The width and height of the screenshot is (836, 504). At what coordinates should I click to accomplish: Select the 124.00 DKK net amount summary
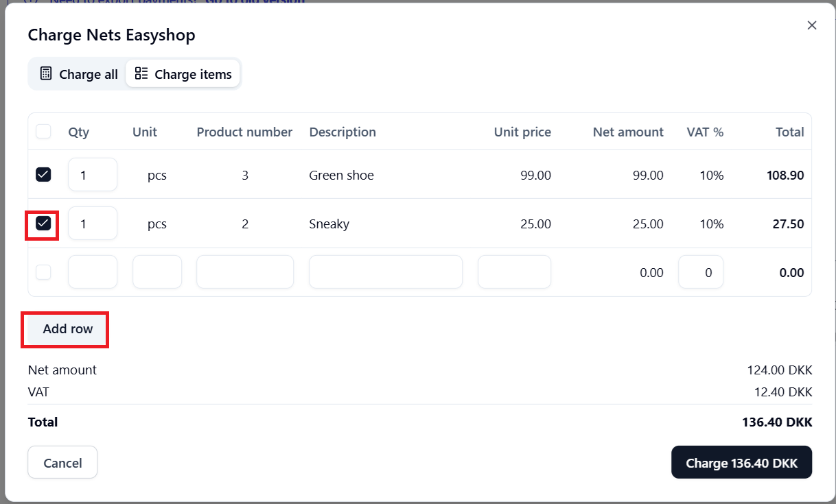(780, 370)
